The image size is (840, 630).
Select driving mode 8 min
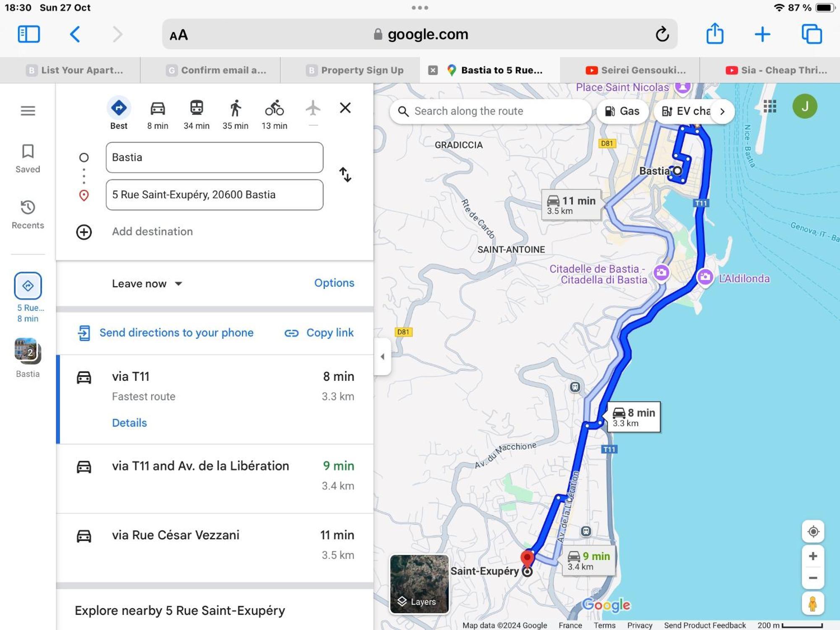(157, 114)
